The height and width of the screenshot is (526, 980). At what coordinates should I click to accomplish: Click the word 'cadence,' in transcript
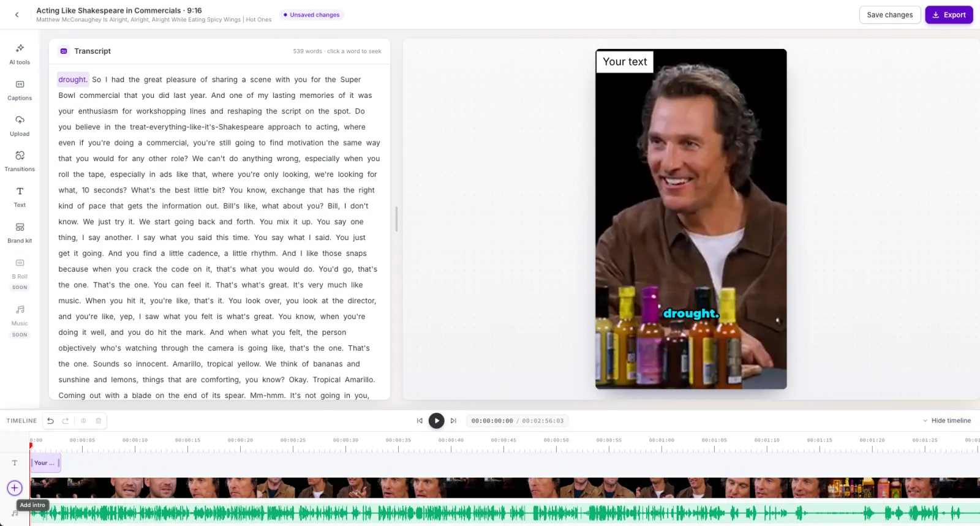[203, 254]
